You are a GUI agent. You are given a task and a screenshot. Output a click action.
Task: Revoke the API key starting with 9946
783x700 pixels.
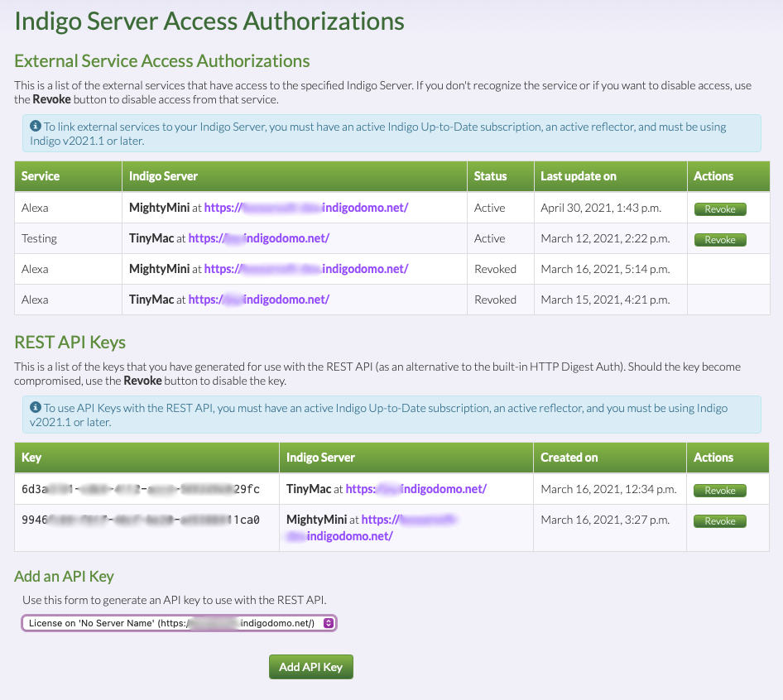tap(720, 521)
